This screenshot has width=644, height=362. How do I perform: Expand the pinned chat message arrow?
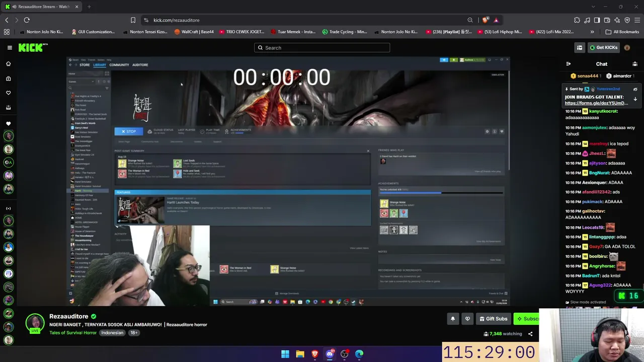click(x=635, y=99)
